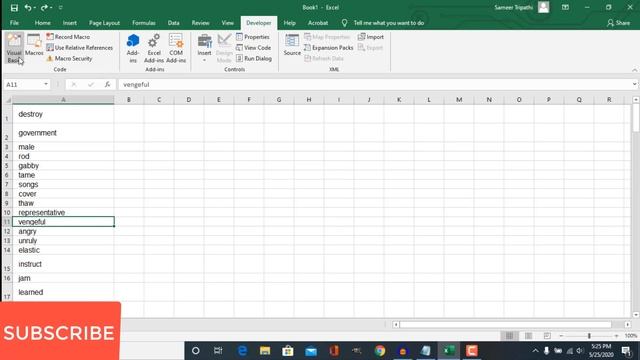Screen dimensions: 640x360
Task: Open Google Chrome from taskbar
Action: coord(380,351)
